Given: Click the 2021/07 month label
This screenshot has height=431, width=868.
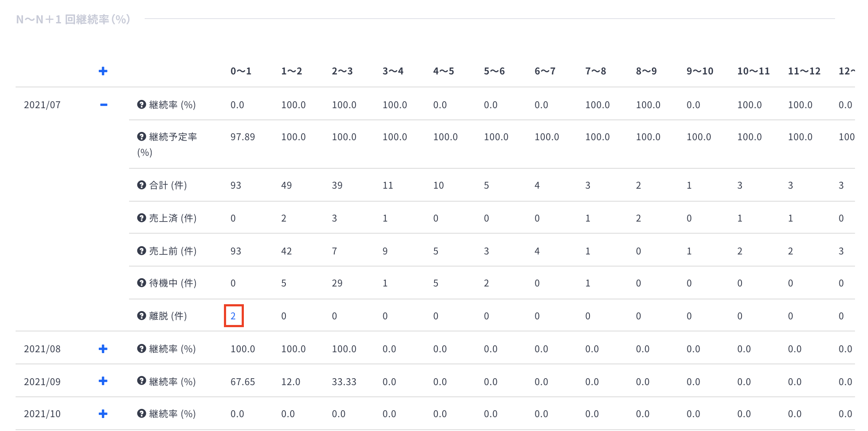Looking at the screenshot, I should click(42, 105).
